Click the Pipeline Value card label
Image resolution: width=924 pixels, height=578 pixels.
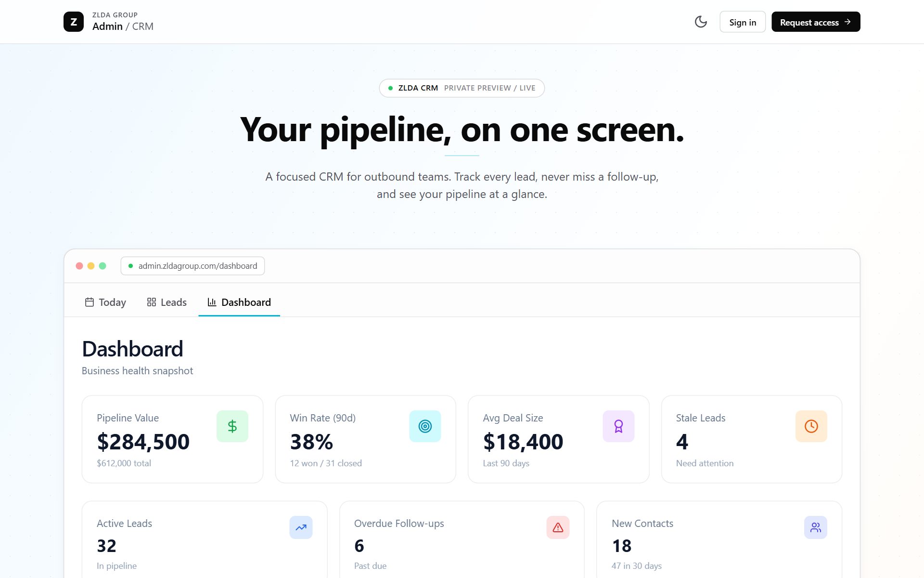coord(128,418)
